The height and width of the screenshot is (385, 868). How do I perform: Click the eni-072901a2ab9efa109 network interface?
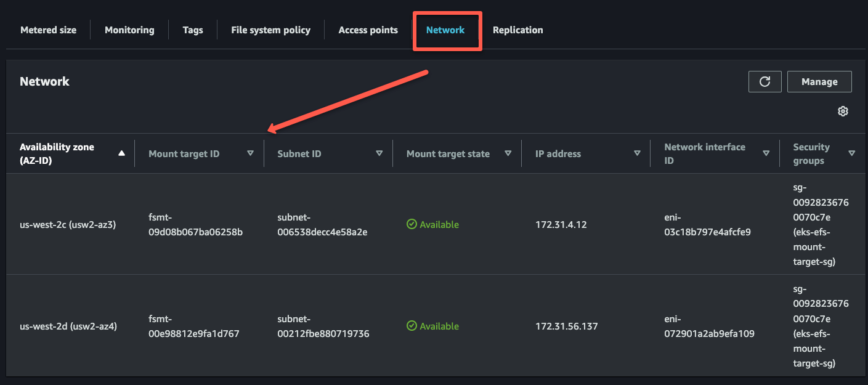(x=710, y=326)
